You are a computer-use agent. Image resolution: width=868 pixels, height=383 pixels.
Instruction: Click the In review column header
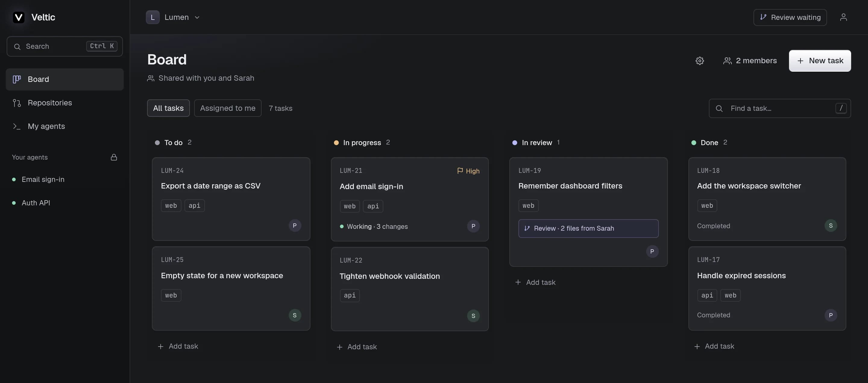coord(536,143)
